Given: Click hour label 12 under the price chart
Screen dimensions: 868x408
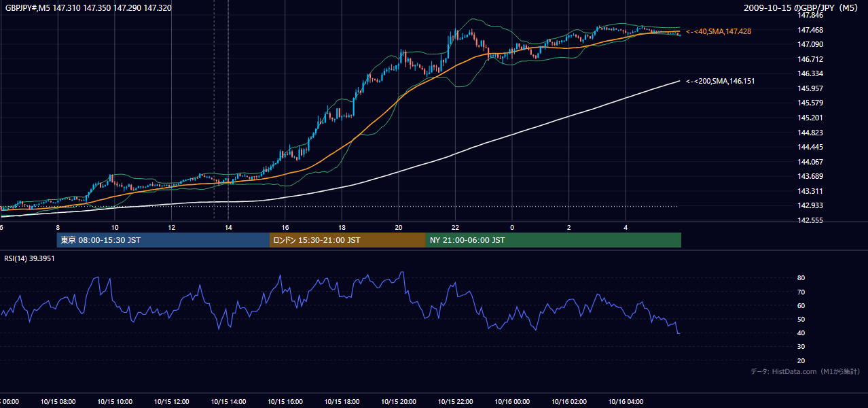Looking at the screenshot, I should pyautogui.click(x=171, y=227).
